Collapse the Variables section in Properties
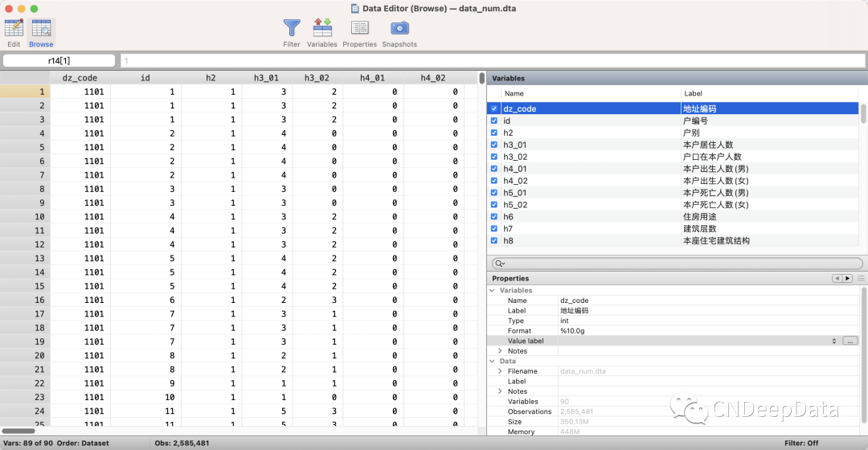Viewport: 868px width, 450px height. 492,290
